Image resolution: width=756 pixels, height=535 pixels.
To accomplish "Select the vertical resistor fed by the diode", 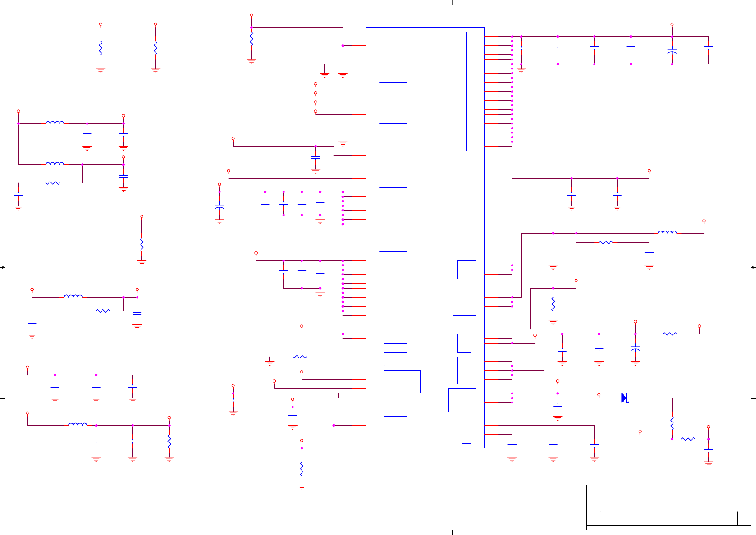I will pos(672,423).
